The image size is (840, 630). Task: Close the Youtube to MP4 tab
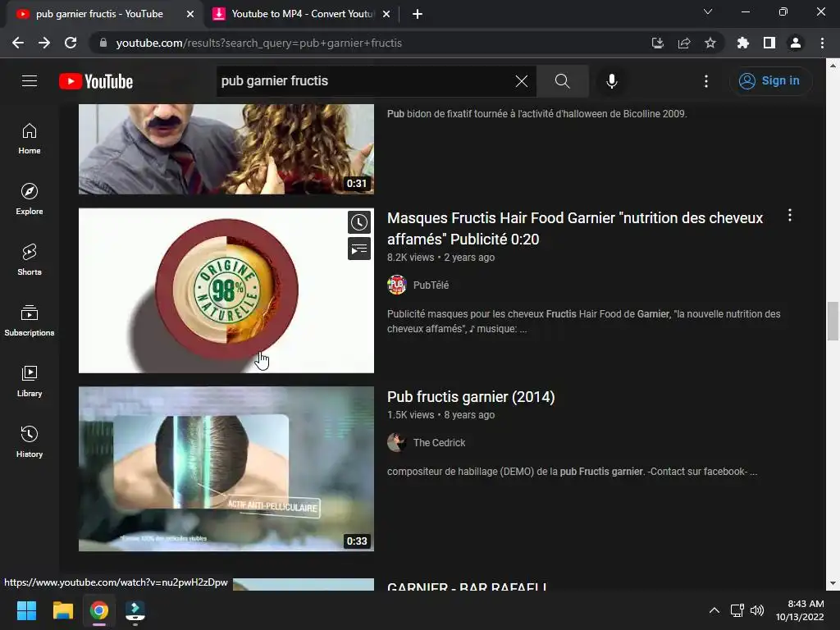386,15
